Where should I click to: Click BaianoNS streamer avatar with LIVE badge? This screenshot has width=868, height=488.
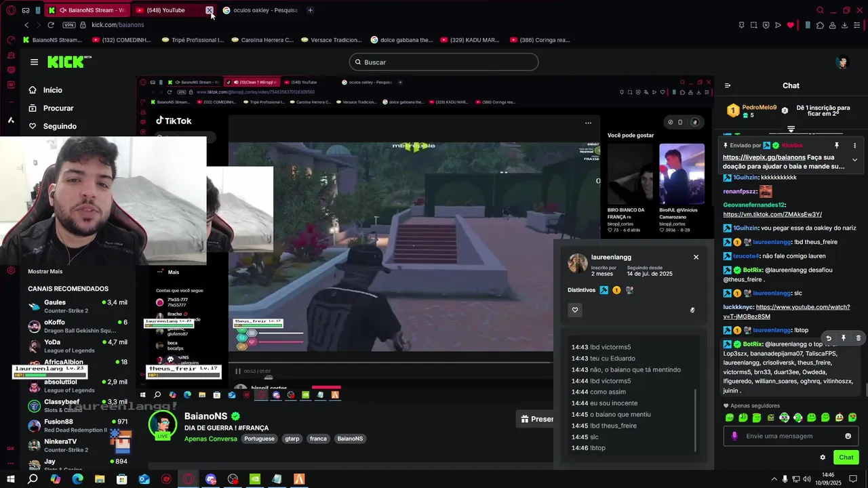click(162, 426)
